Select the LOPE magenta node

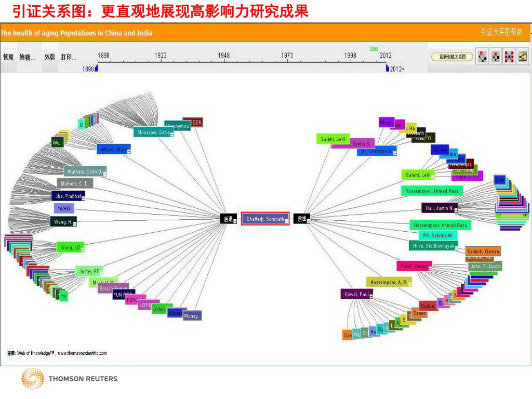point(144,304)
